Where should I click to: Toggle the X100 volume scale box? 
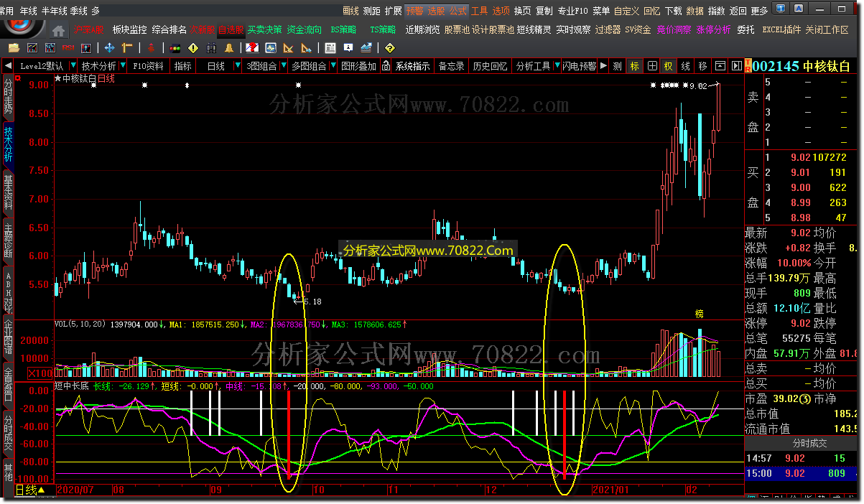[39, 373]
